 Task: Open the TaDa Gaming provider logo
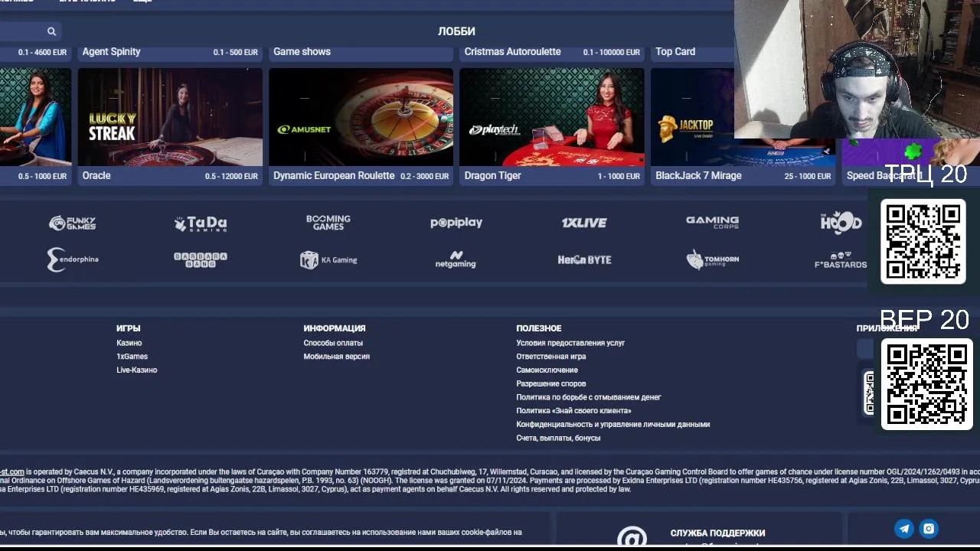[x=201, y=223]
